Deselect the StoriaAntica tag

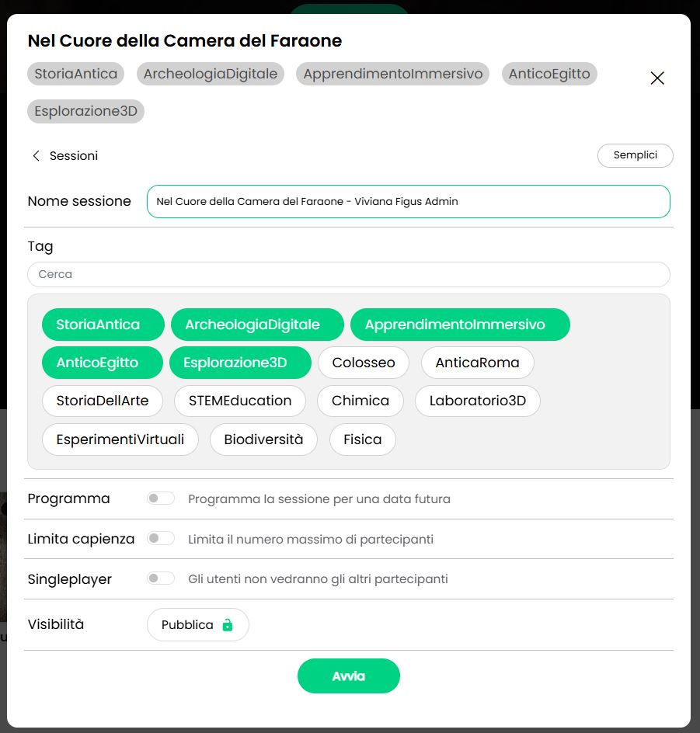[x=102, y=324]
